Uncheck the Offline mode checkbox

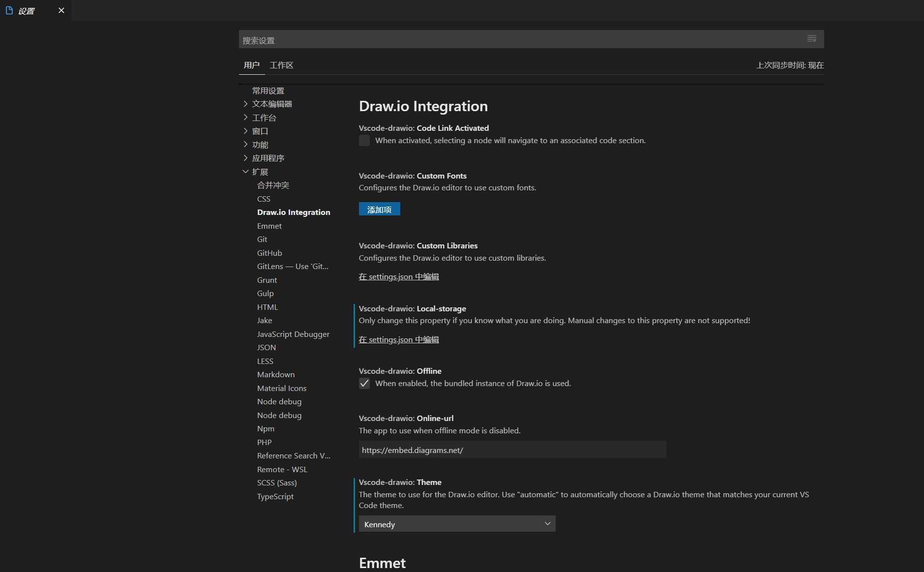(x=364, y=383)
